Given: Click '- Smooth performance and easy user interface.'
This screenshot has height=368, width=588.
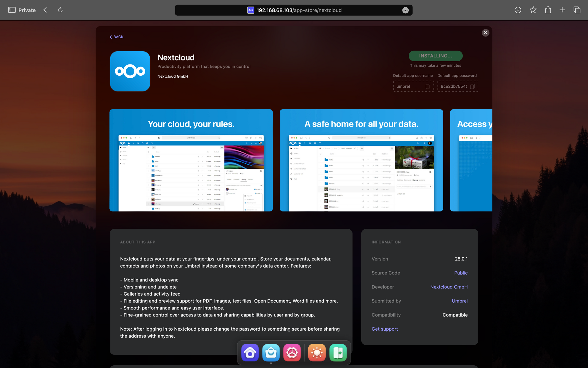Looking at the screenshot, I should 172,308.
